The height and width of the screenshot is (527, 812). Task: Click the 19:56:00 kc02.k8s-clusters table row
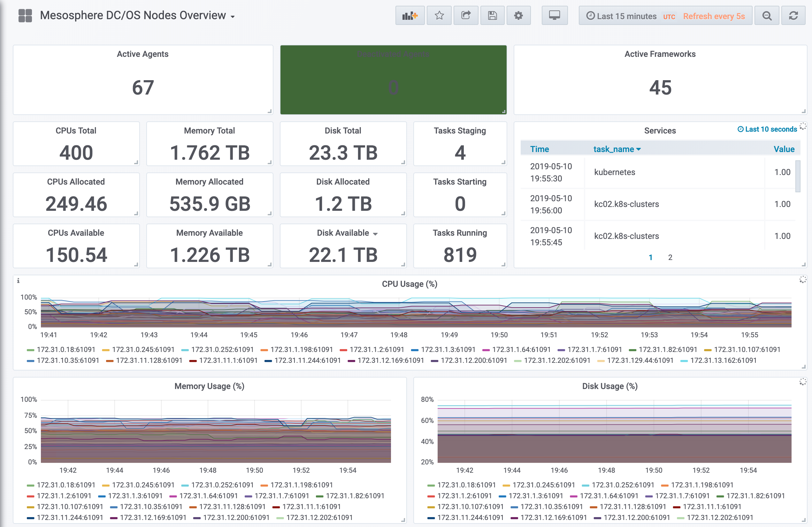658,204
